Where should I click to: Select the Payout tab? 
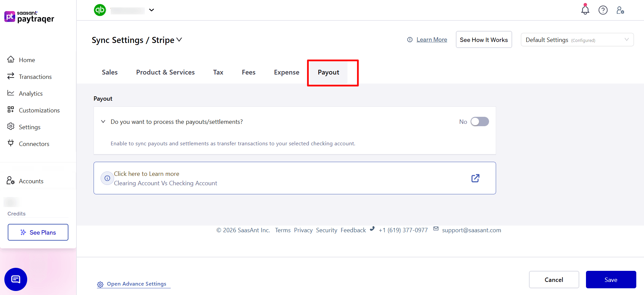click(x=328, y=72)
